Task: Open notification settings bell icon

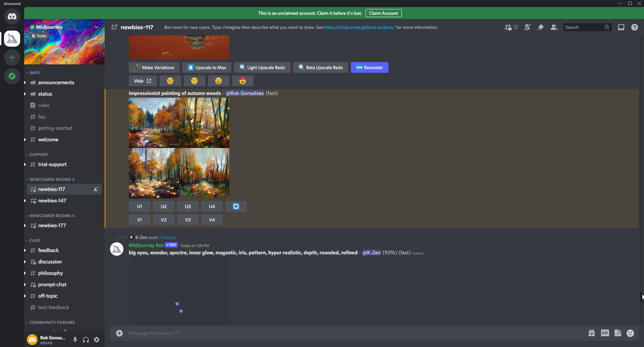Action: tap(528, 27)
